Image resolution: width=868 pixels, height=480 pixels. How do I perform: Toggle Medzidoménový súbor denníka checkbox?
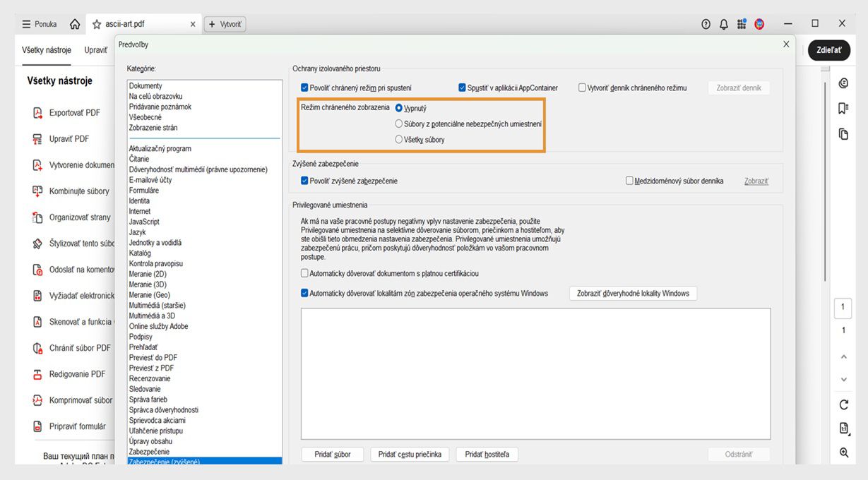[x=629, y=181]
